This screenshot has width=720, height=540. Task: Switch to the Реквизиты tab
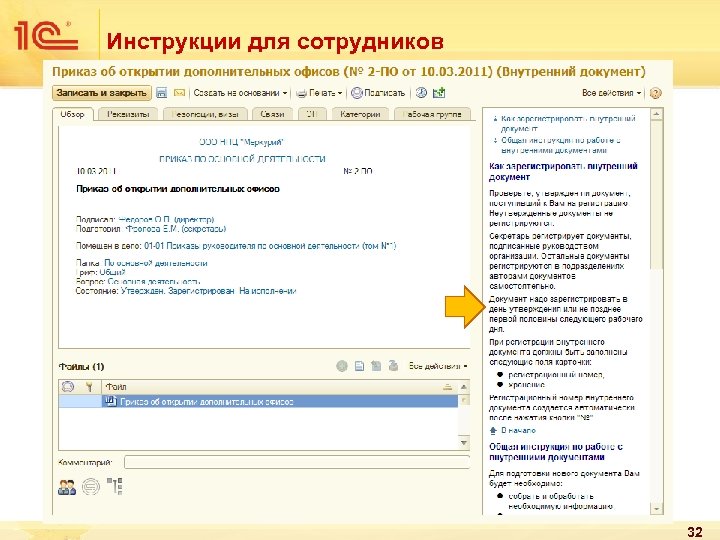(128, 114)
